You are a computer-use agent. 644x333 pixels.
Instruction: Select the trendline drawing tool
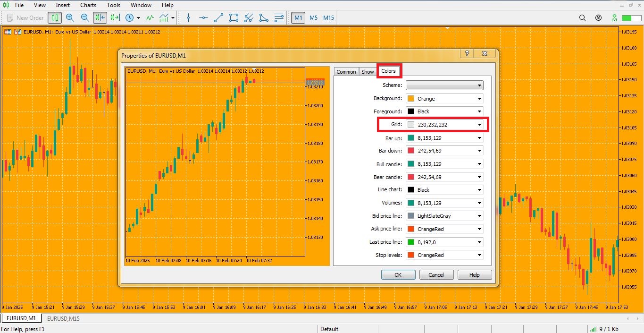tap(218, 18)
